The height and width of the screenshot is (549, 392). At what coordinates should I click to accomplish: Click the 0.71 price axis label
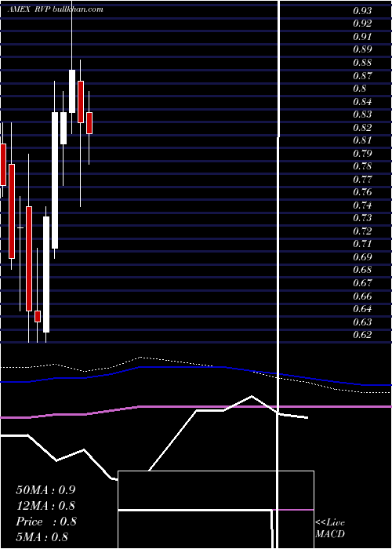tap(362, 245)
